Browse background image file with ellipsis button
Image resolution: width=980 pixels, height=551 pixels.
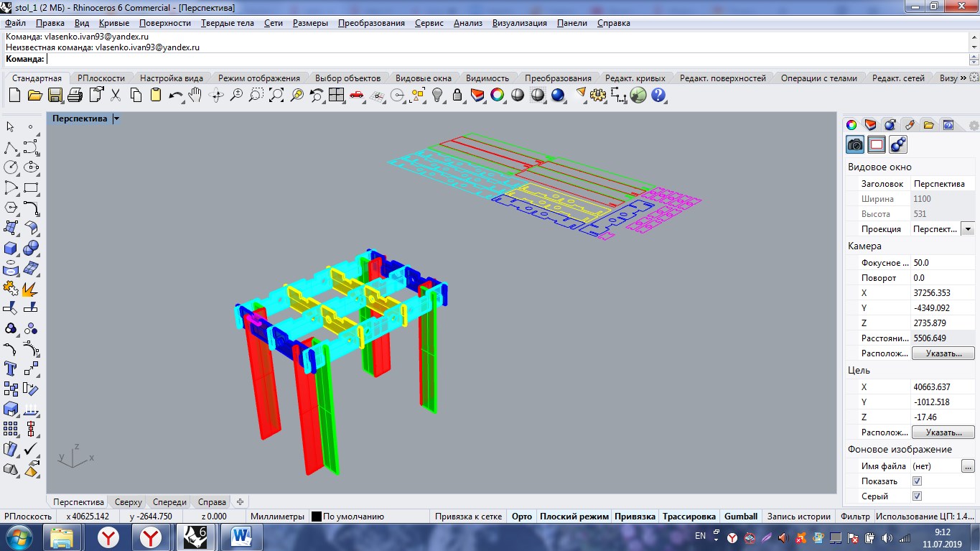[969, 466]
